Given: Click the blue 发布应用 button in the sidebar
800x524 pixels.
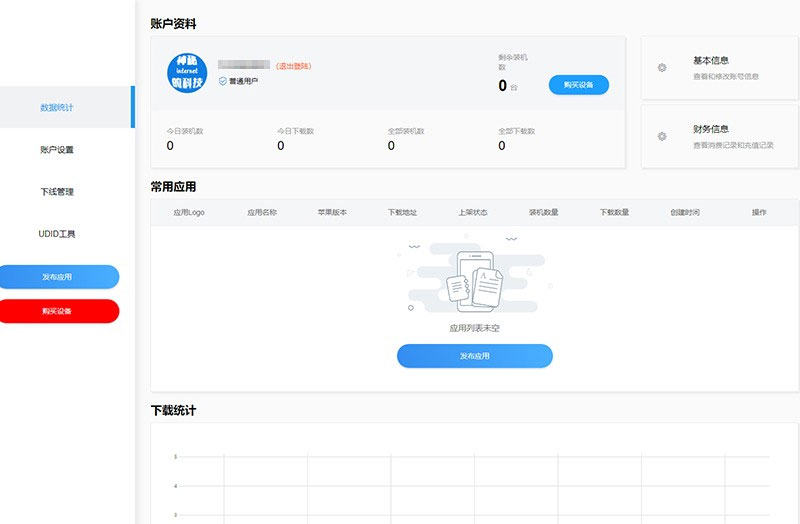Looking at the screenshot, I should (x=59, y=277).
